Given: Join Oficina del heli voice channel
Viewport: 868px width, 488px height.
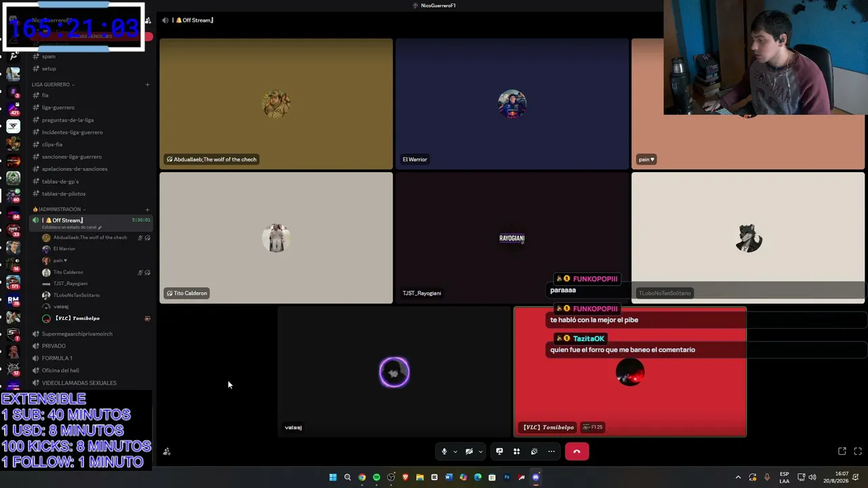Looking at the screenshot, I should coord(91,371).
